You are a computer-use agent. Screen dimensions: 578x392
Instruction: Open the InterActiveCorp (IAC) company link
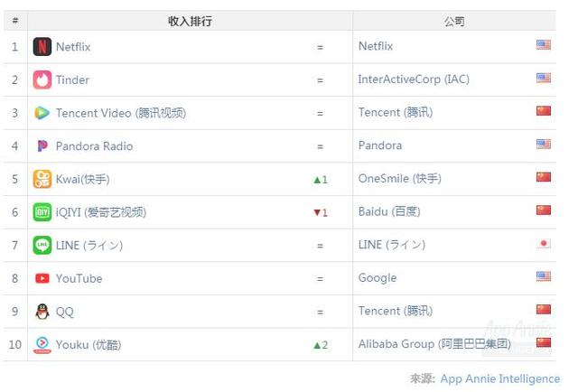coord(414,79)
